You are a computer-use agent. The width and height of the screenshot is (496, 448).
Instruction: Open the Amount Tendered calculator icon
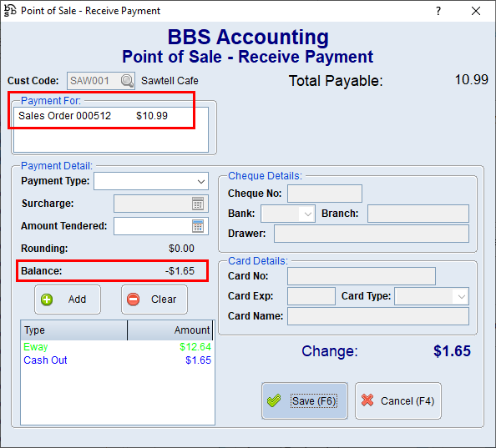pyautogui.click(x=198, y=226)
